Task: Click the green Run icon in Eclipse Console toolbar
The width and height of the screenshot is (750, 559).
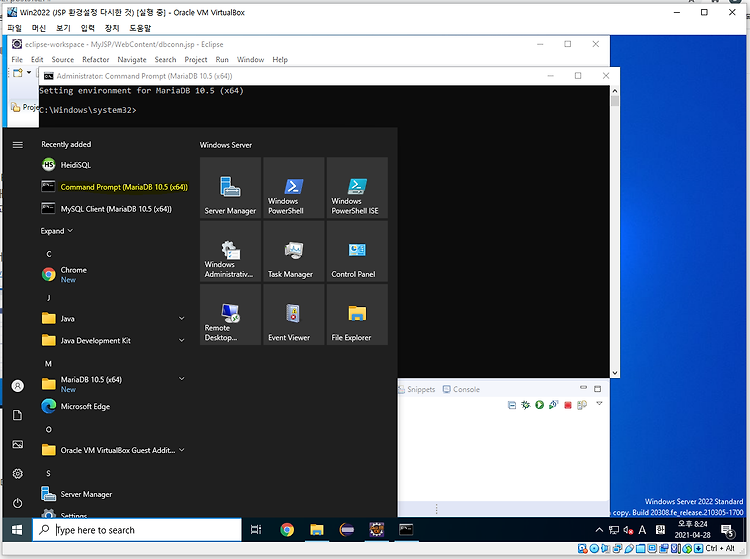Action: (540, 405)
